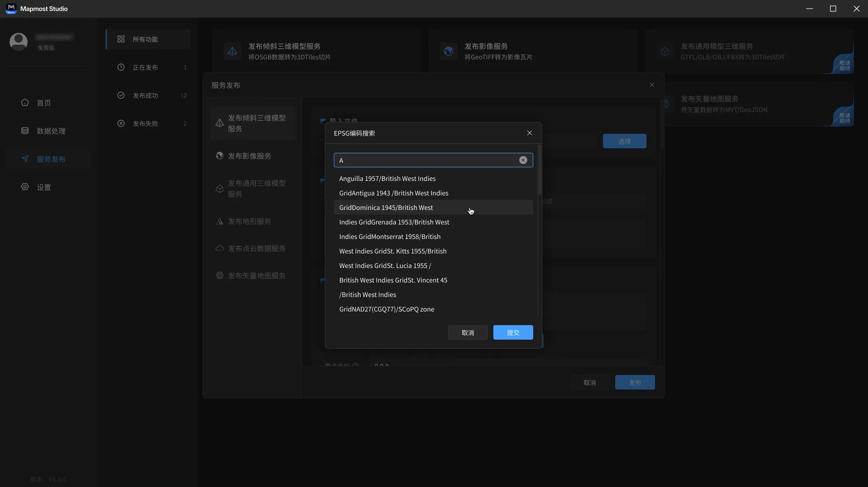Show the 发布失败 list

tap(148, 123)
